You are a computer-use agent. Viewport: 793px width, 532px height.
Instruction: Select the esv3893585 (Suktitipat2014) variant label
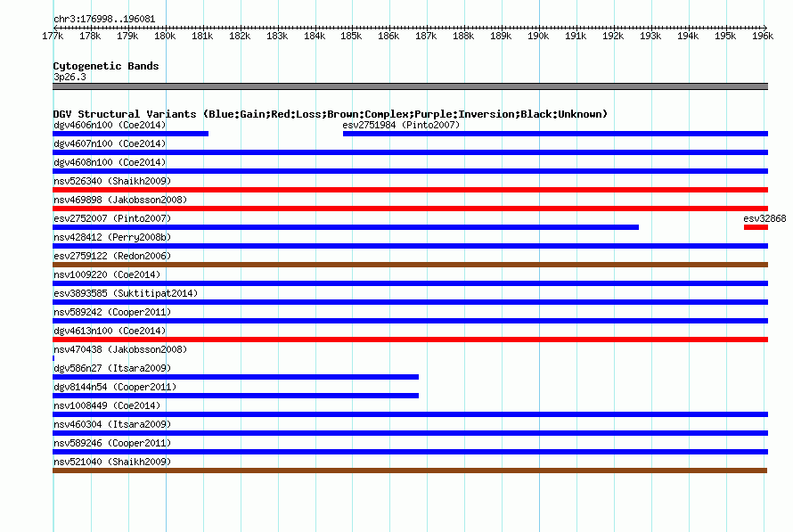pyautogui.click(x=126, y=293)
